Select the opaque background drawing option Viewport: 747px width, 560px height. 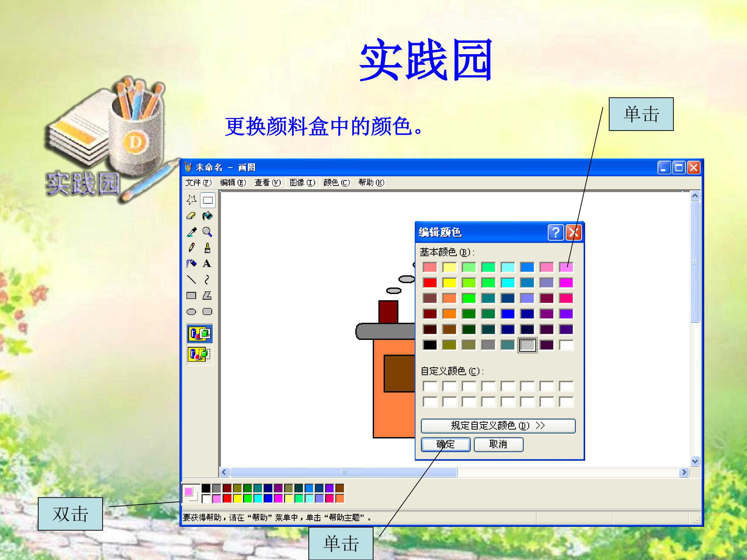pyautogui.click(x=199, y=334)
